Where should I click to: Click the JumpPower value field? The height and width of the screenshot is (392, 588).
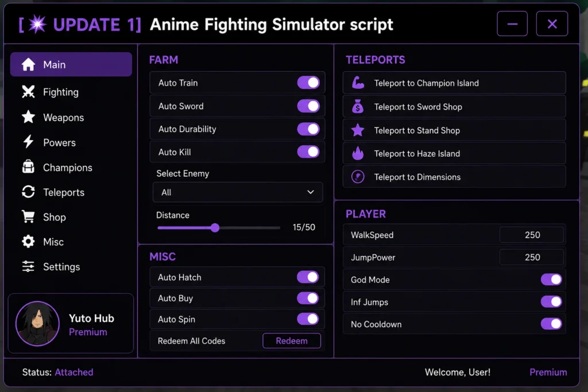(532, 257)
